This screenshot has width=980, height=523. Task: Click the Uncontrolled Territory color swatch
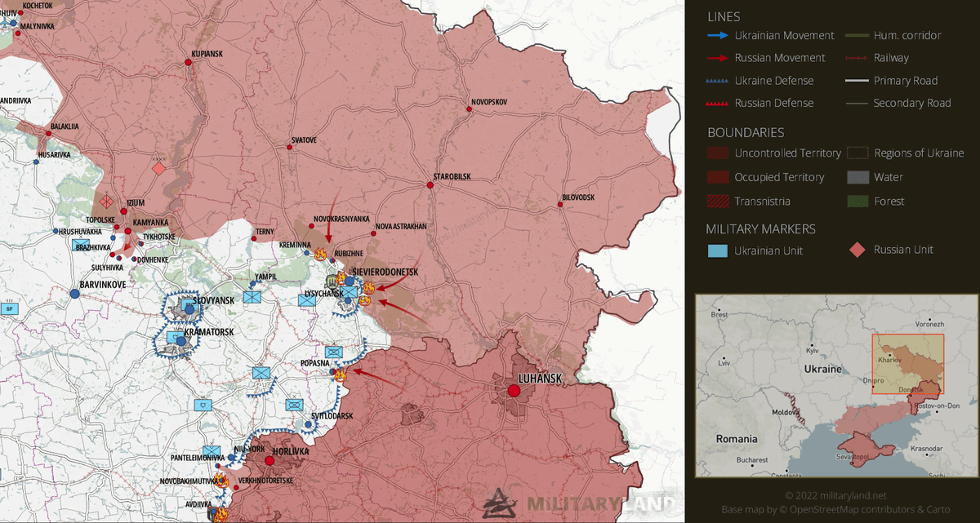pos(718,153)
